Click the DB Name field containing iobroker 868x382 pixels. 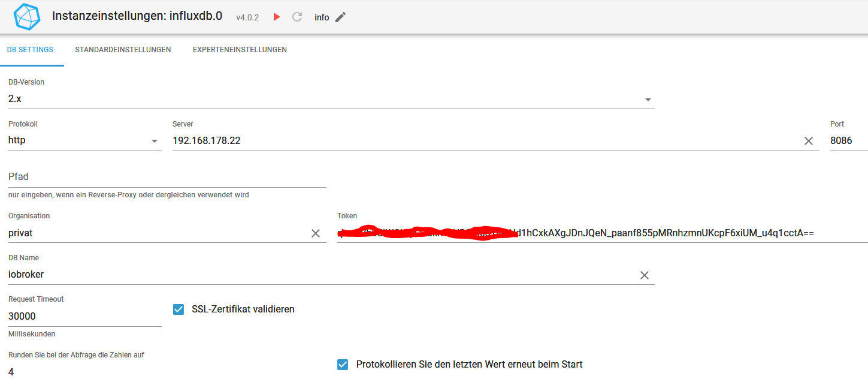pos(322,275)
